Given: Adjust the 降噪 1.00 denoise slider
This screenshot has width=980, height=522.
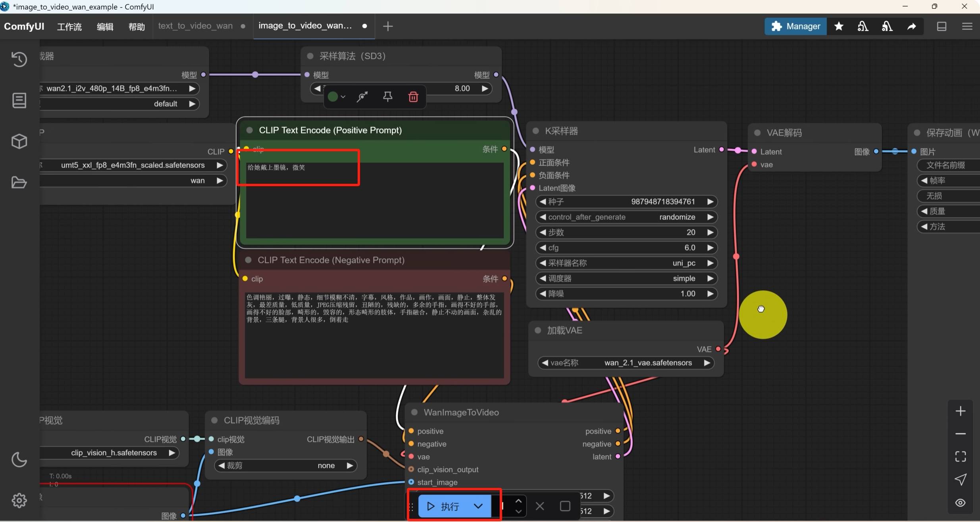Looking at the screenshot, I should [x=626, y=294].
